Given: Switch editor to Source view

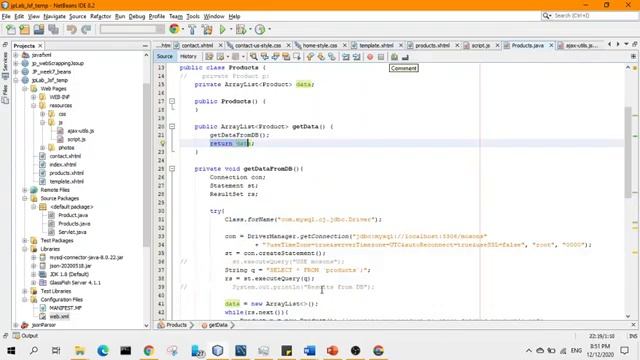Looking at the screenshot, I should (x=164, y=56).
